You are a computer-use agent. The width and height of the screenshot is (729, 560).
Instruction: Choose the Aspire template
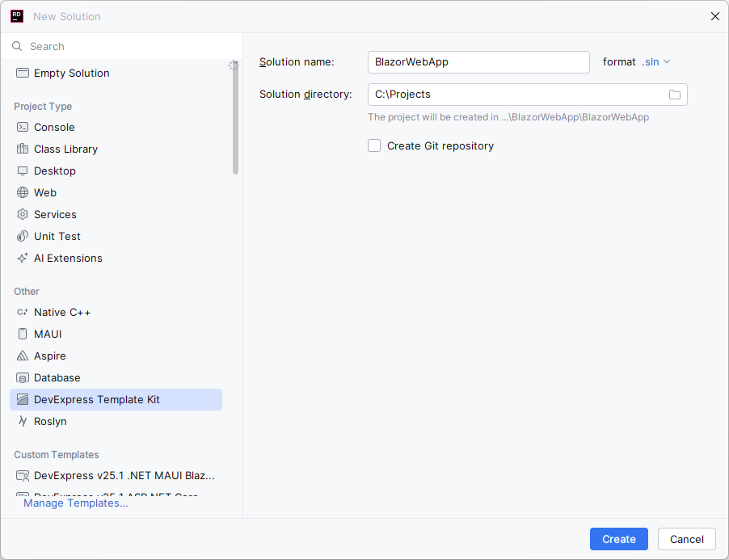click(x=49, y=356)
